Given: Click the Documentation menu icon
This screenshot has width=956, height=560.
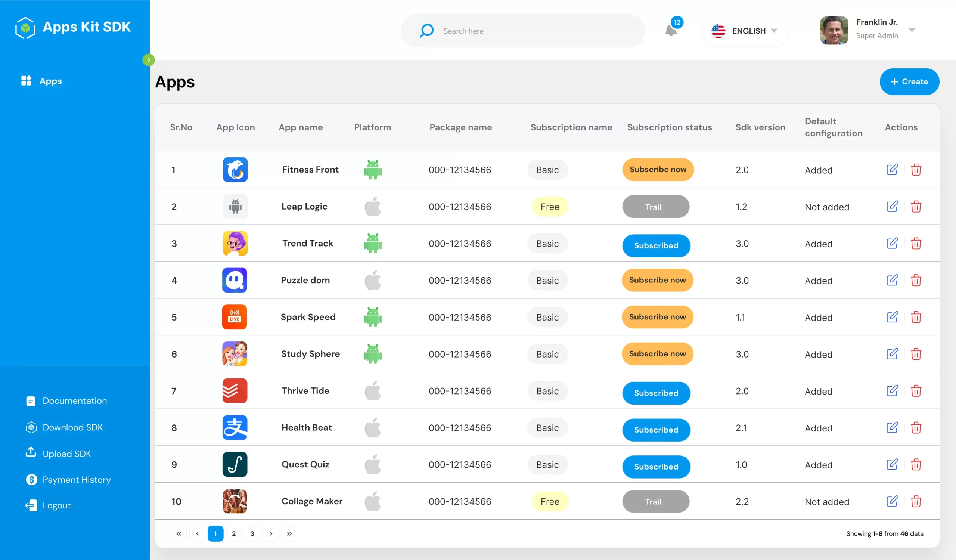Looking at the screenshot, I should pyautogui.click(x=31, y=400).
